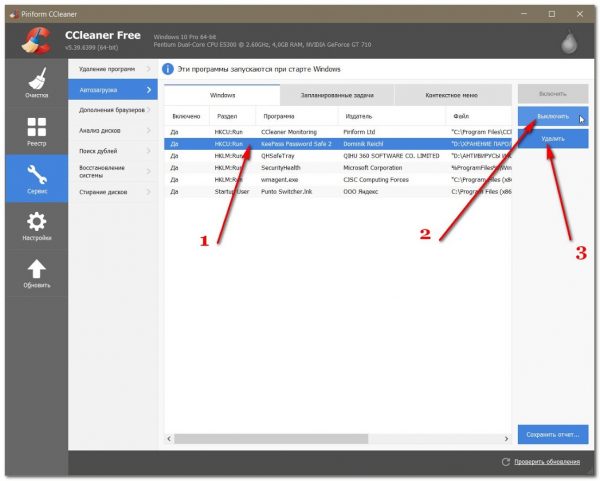Click the pear icon in header
600x481 pixels.
click(x=569, y=42)
